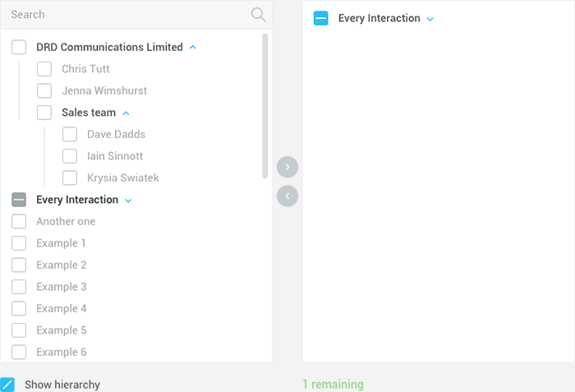575x392 pixels.
Task: Click into the Search field
Action: (x=123, y=14)
